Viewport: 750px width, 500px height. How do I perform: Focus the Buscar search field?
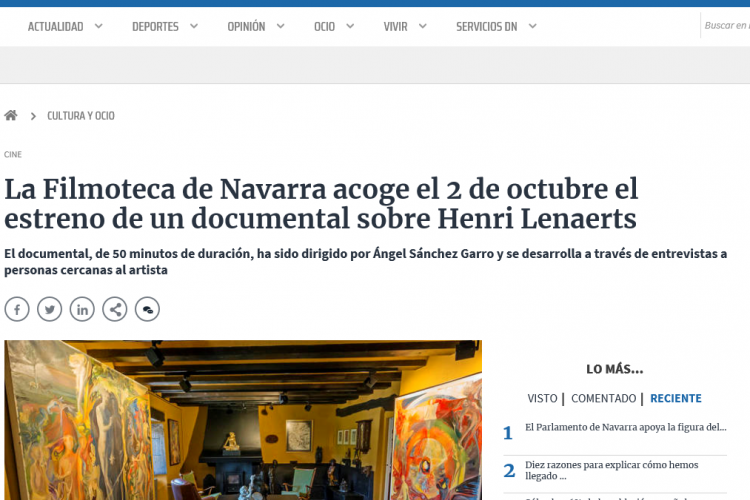(x=726, y=26)
